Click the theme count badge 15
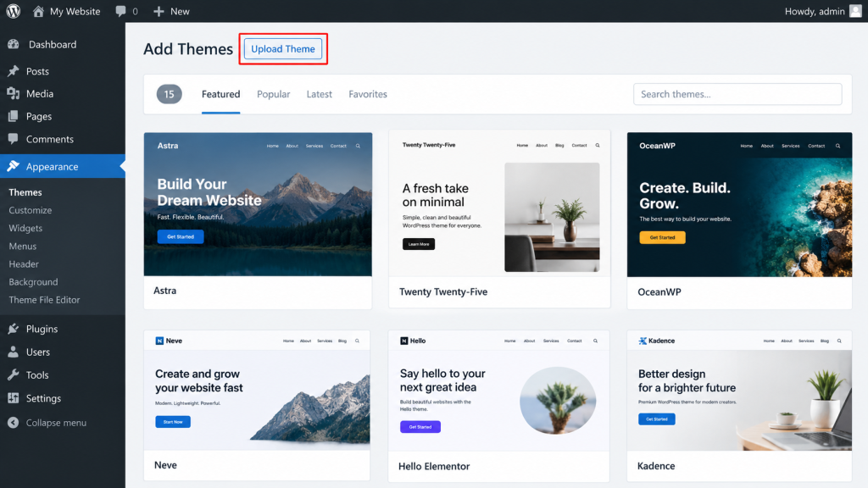The height and width of the screenshot is (488, 868). click(169, 94)
